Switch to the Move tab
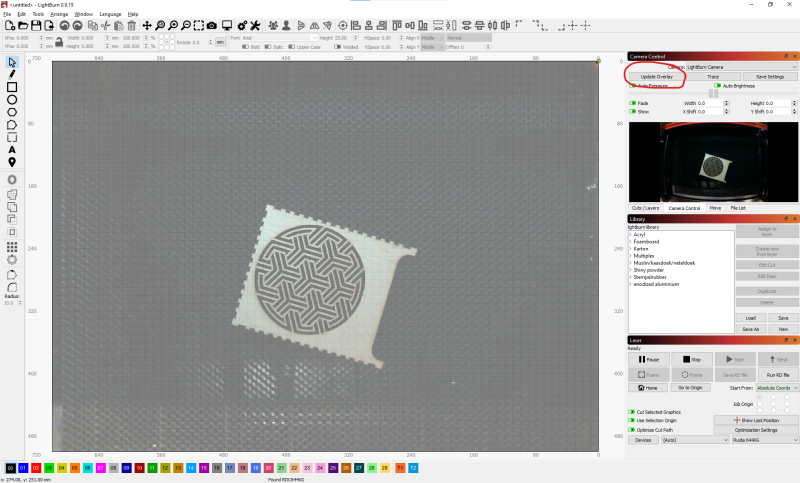Viewport: 800px width, 483px height. [715, 208]
